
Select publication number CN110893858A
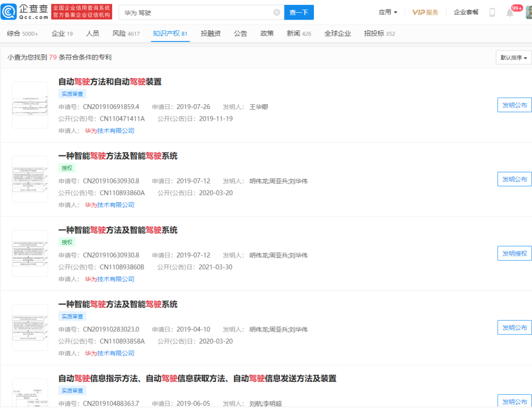click(122, 341)
